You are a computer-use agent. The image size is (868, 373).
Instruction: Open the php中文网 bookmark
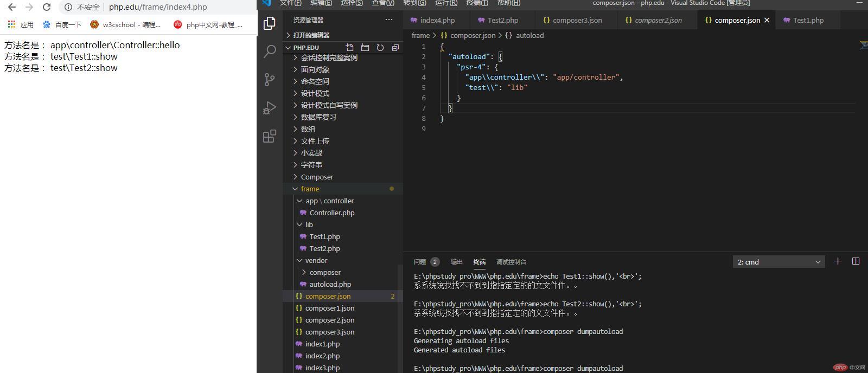click(208, 24)
